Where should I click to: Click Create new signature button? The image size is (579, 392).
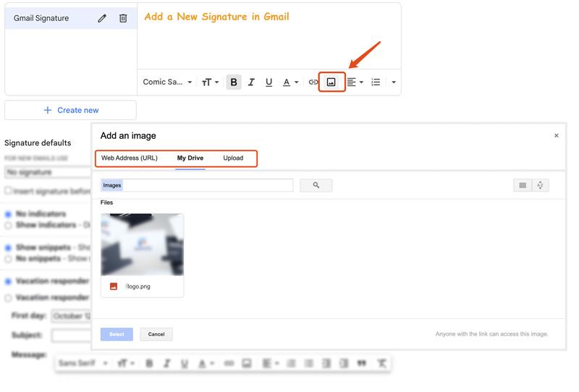[x=70, y=110]
